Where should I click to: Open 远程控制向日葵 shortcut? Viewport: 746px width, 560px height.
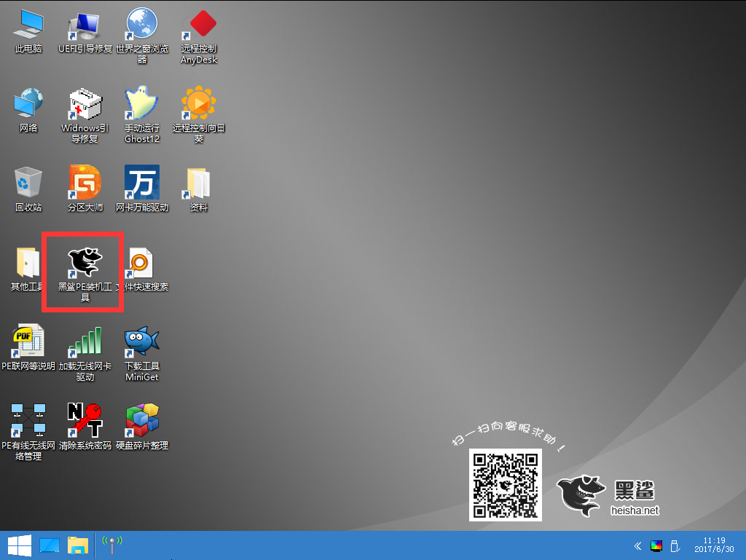pyautogui.click(x=199, y=115)
